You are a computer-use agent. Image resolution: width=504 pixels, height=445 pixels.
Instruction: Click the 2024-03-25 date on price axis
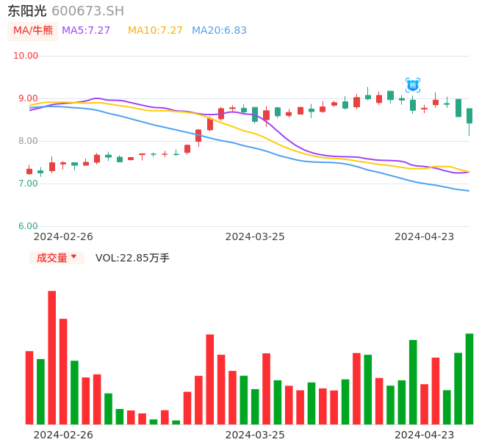[255, 236]
